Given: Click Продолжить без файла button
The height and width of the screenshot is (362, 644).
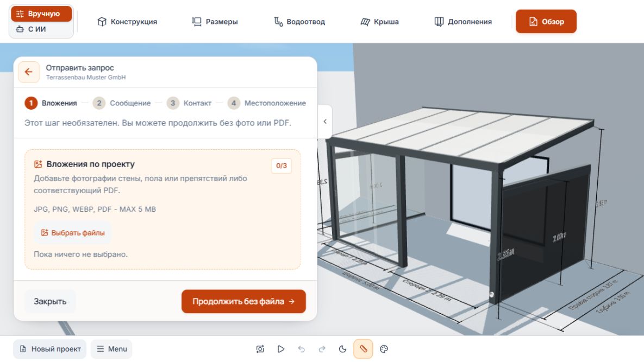Looking at the screenshot, I should coord(243,301).
